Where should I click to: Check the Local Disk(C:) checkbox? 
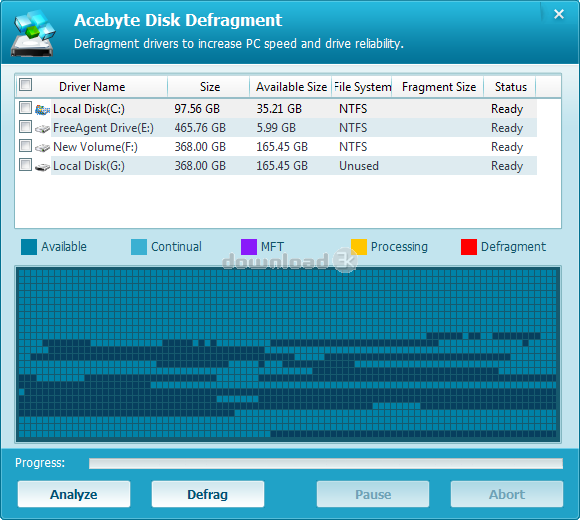tap(26, 108)
